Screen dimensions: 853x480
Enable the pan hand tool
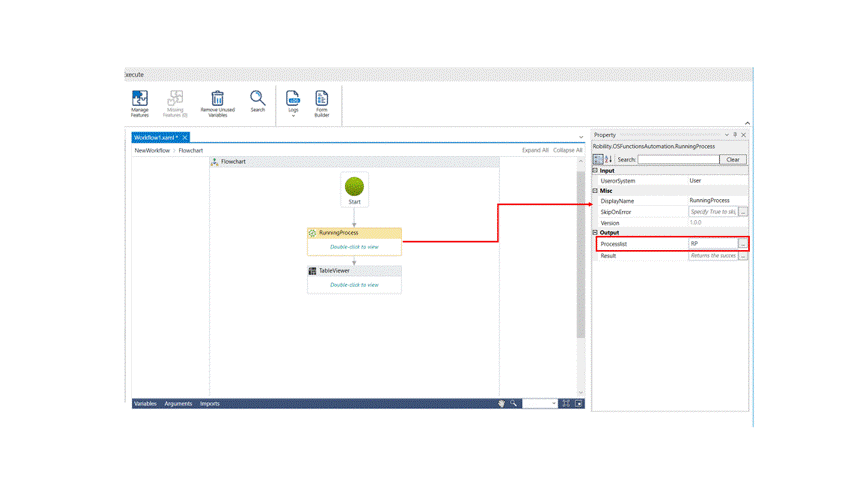pyautogui.click(x=502, y=404)
